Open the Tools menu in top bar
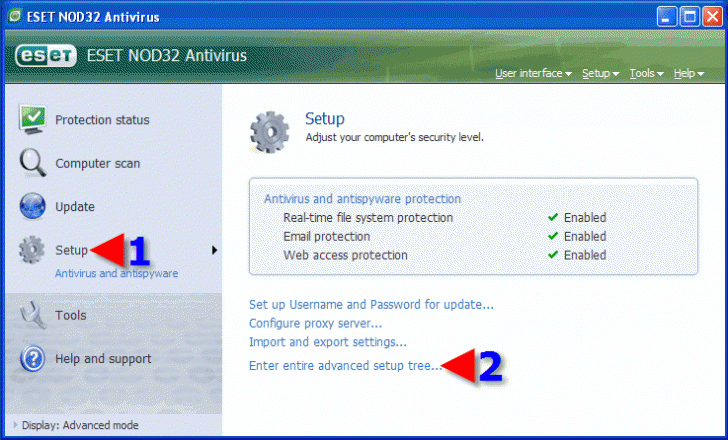The image size is (728, 440). pyautogui.click(x=646, y=74)
